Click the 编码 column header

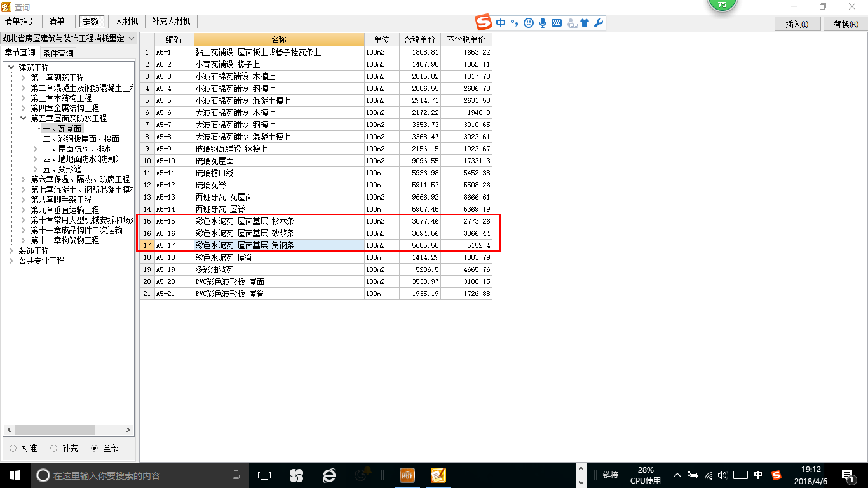(174, 39)
